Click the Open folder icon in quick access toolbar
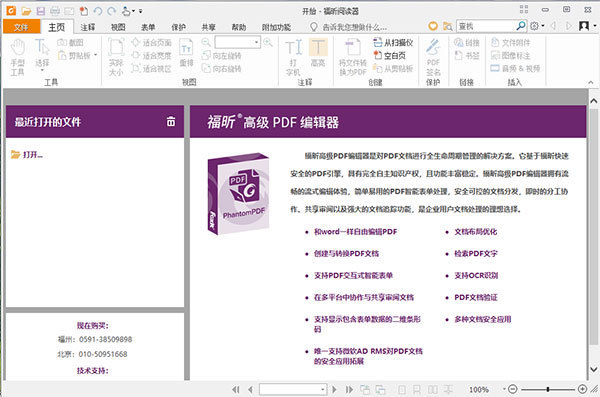 click(x=26, y=11)
